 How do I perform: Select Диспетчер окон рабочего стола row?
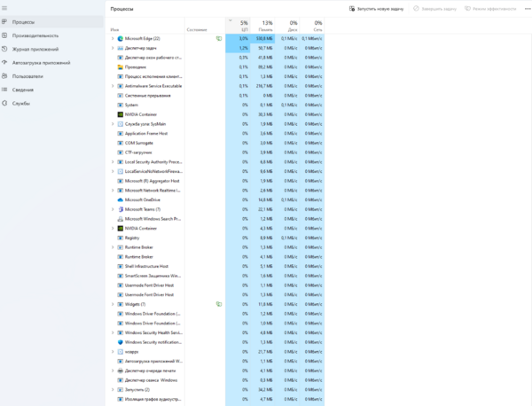(215, 58)
